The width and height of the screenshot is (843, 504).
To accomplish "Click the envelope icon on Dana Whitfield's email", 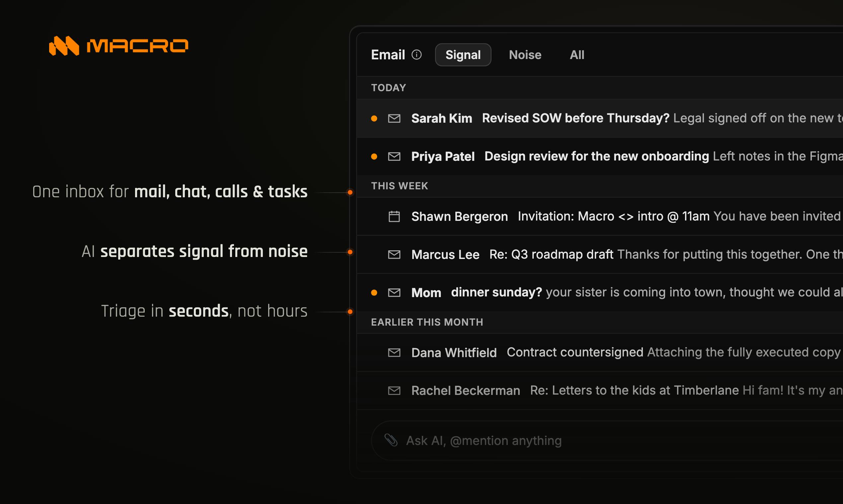I will (x=394, y=352).
